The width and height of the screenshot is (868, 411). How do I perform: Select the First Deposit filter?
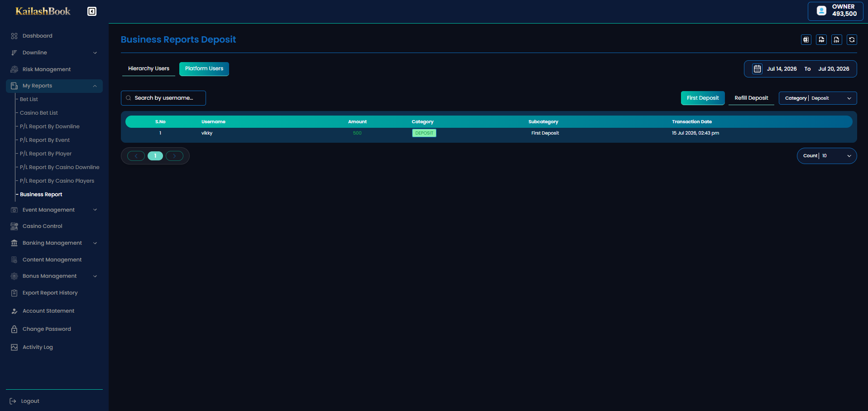click(703, 98)
